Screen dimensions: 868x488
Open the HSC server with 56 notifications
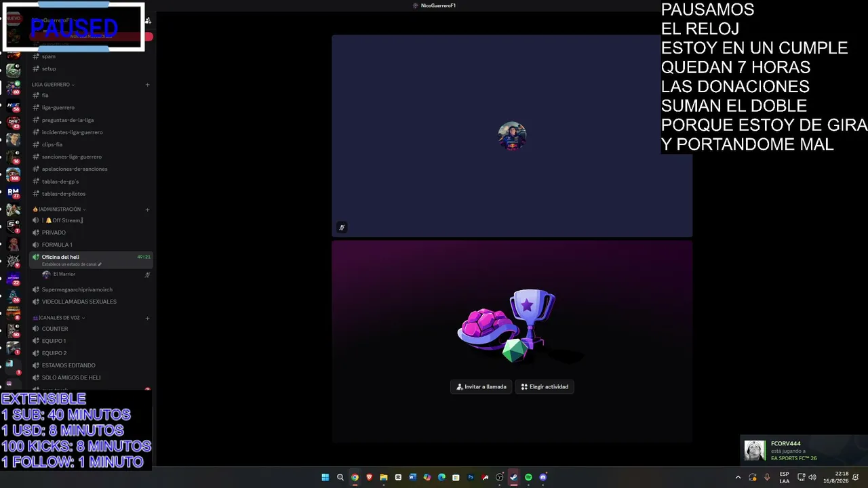pos(13,105)
